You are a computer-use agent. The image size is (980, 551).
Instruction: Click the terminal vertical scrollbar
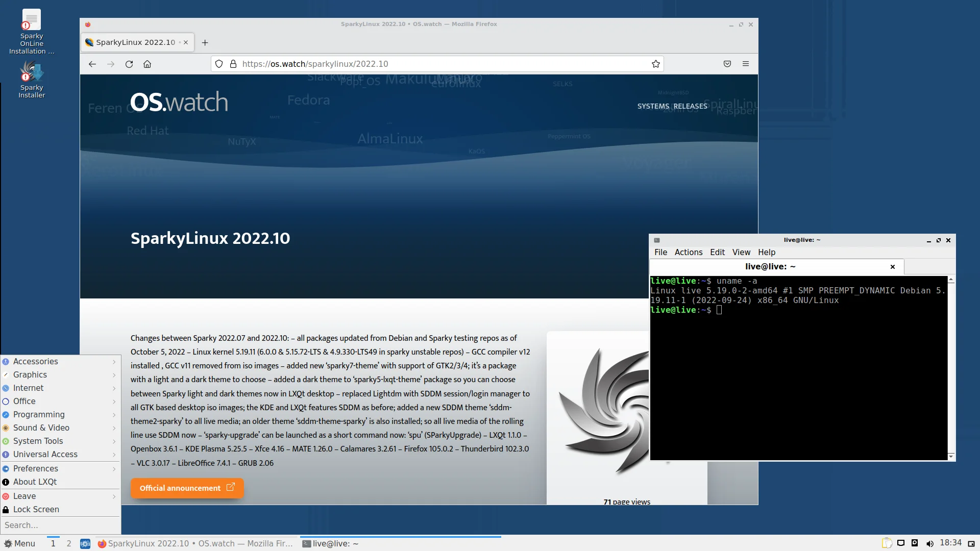click(x=951, y=367)
